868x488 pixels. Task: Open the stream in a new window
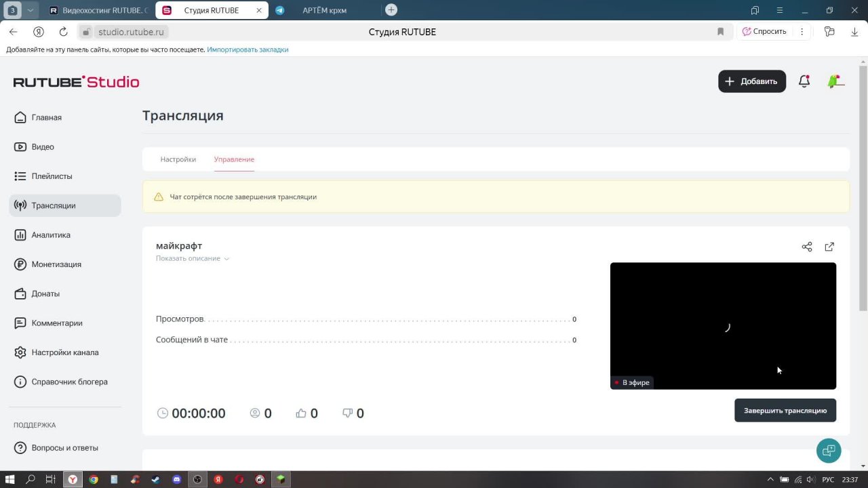point(829,247)
